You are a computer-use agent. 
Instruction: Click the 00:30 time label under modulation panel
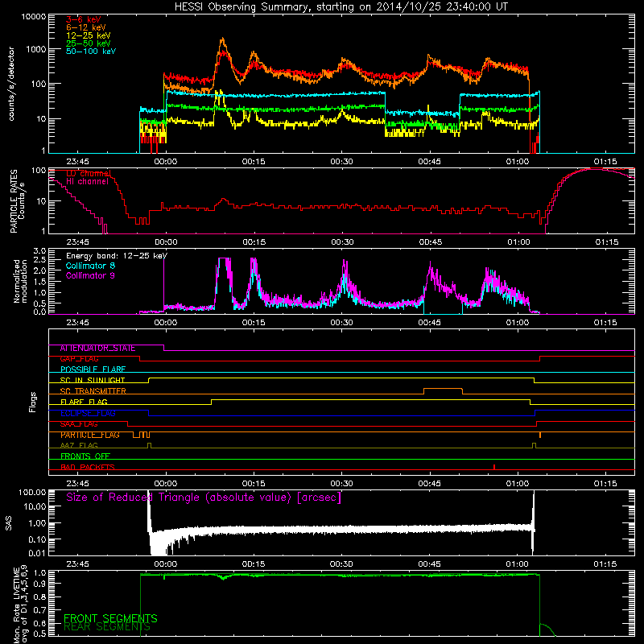[x=341, y=323]
